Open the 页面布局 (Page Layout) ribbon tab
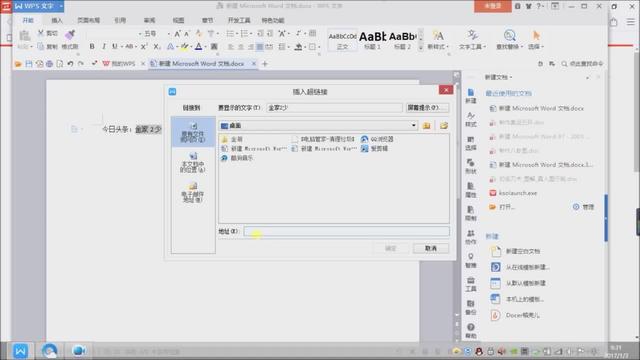This screenshot has height=360, width=640. (89, 20)
